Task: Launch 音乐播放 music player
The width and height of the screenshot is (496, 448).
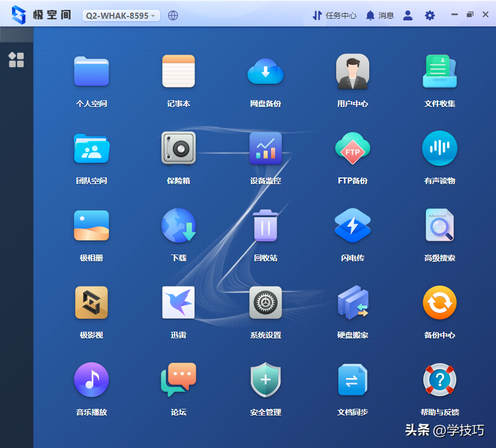Action: pos(91,380)
